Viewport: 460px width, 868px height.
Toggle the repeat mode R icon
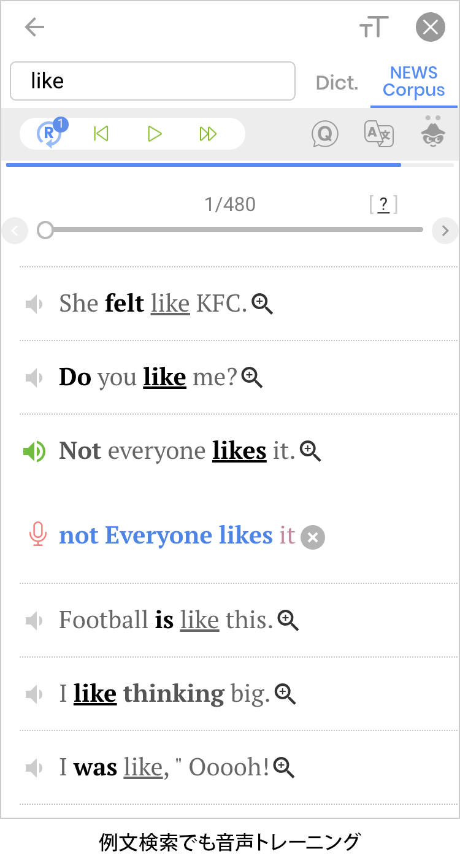pyautogui.click(x=50, y=133)
